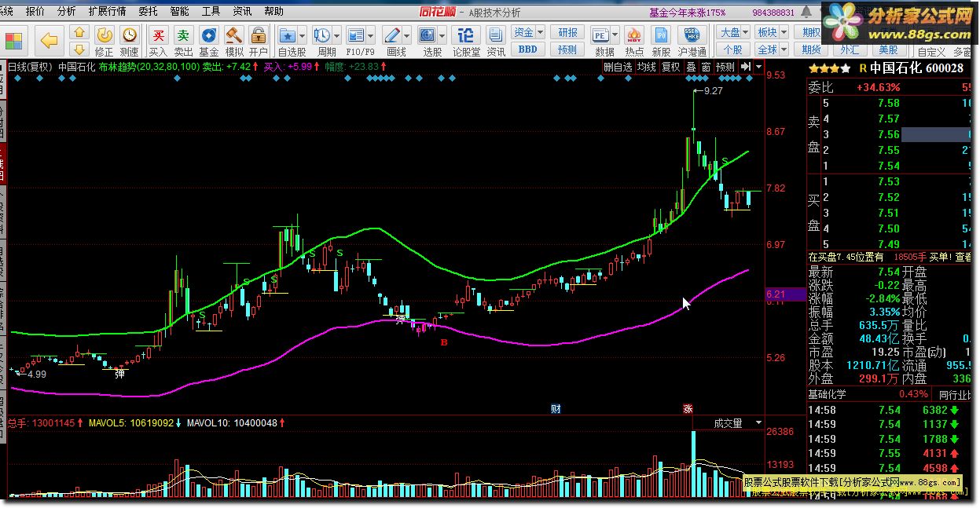Open the 资金 funds dropdown
Viewport: 980px width, 508px height.
[528, 32]
